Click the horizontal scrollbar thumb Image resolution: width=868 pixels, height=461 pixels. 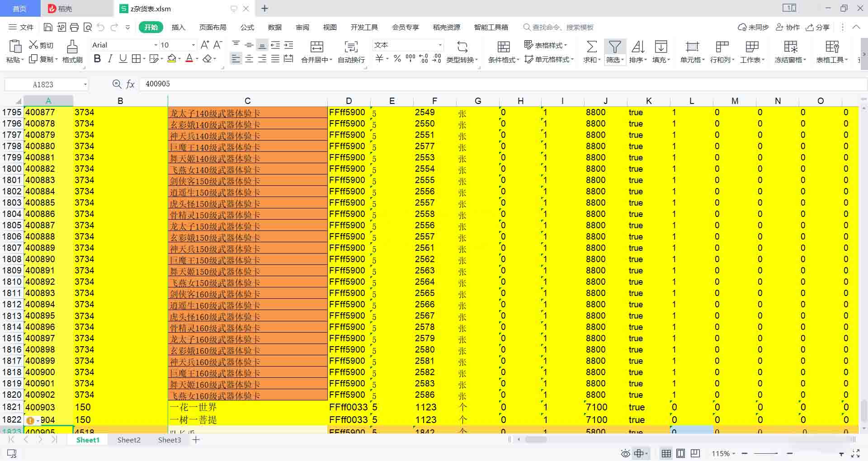[536, 439]
